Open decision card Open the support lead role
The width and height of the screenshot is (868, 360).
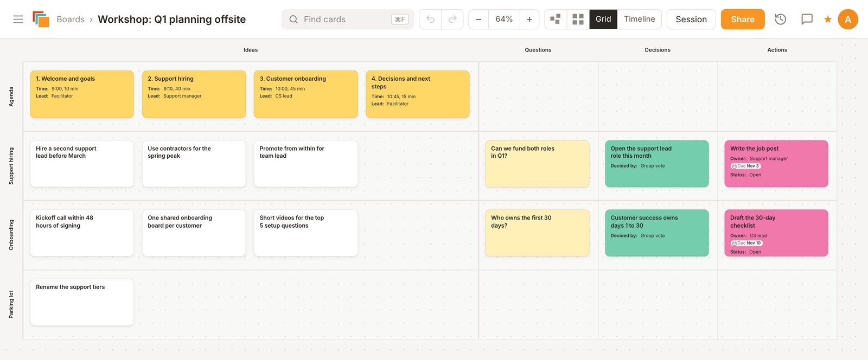coord(657,164)
